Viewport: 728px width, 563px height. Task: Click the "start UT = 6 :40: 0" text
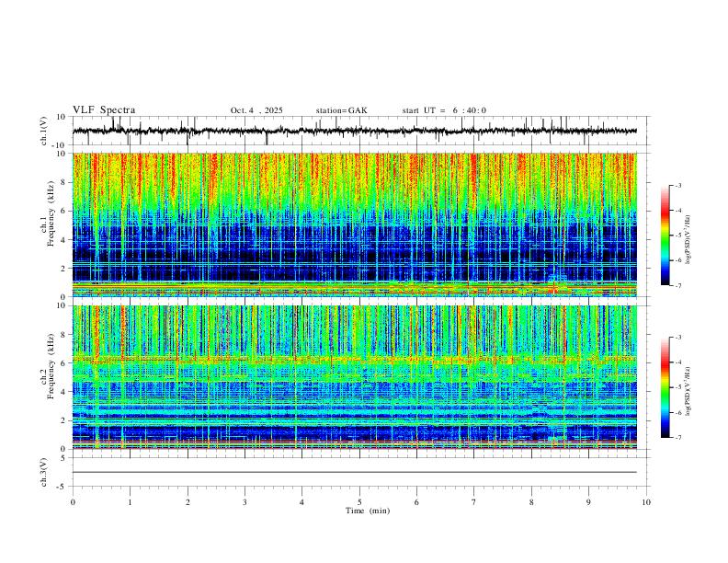tap(444, 110)
